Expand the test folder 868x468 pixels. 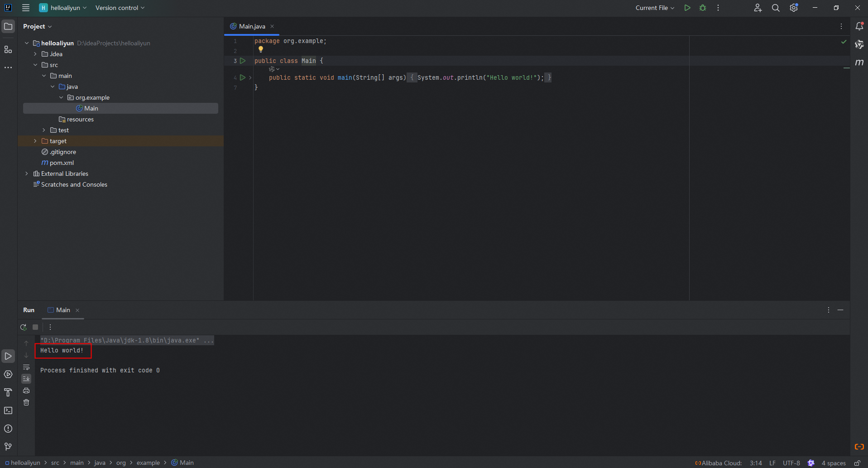pyautogui.click(x=44, y=130)
